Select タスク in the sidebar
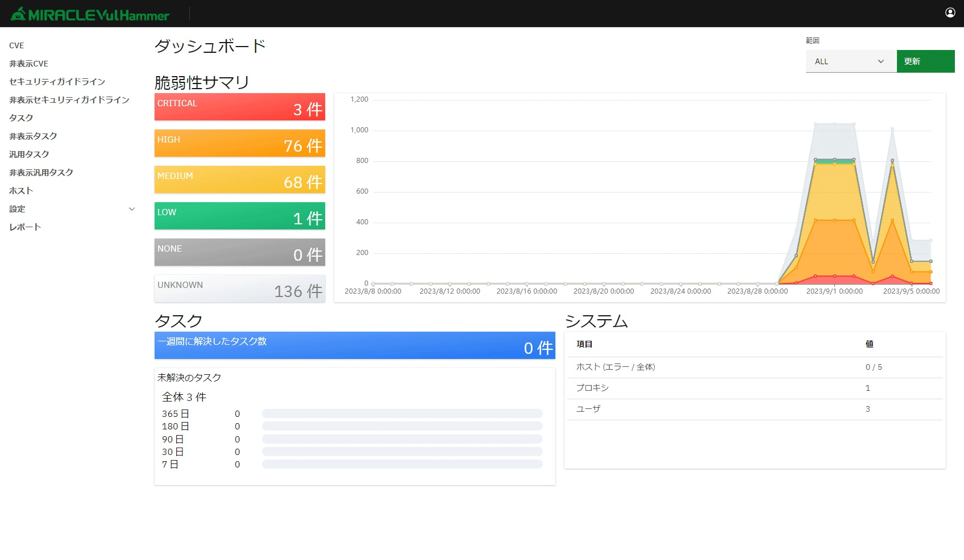Image resolution: width=964 pixels, height=560 pixels. 21,118
